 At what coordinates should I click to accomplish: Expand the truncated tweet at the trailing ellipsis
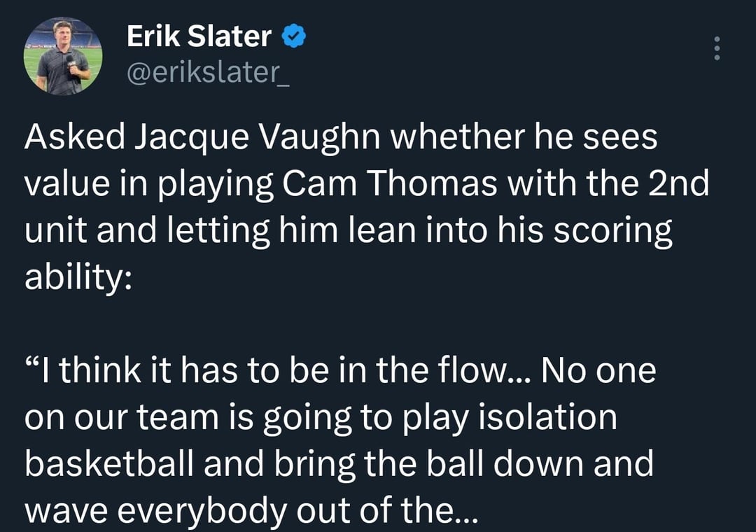point(464,511)
